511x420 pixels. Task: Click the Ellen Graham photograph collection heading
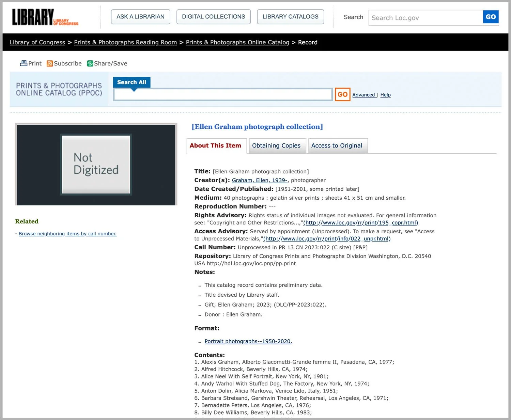tap(257, 127)
